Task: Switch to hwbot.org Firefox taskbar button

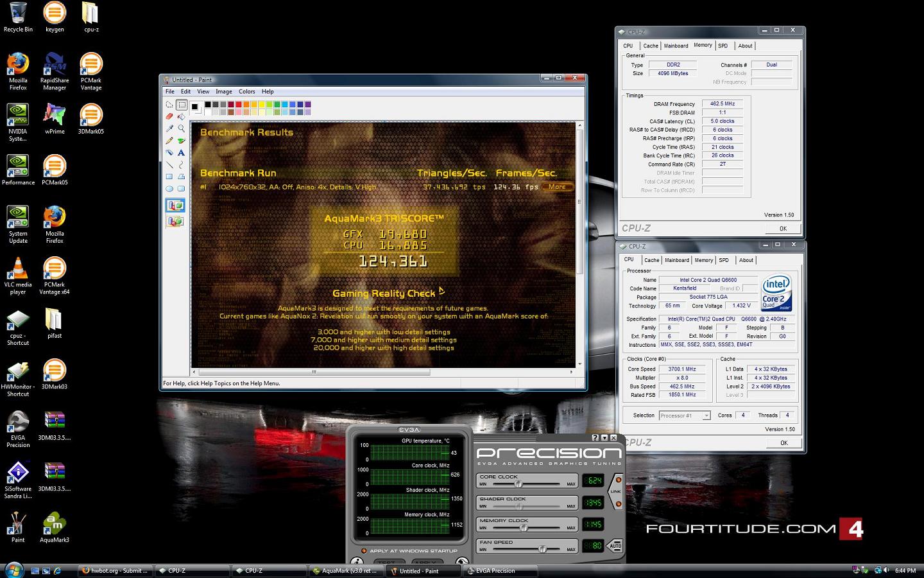Action: click(115, 570)
